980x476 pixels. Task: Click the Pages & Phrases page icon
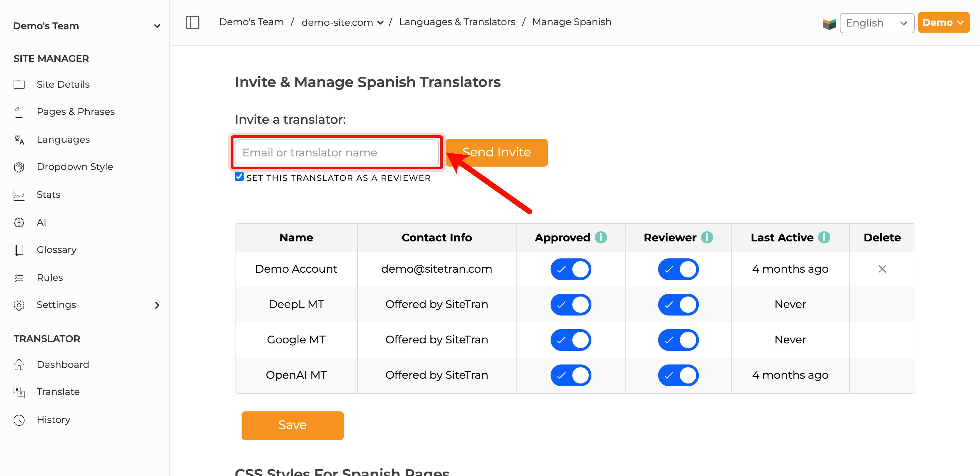[x=19, y=112]
